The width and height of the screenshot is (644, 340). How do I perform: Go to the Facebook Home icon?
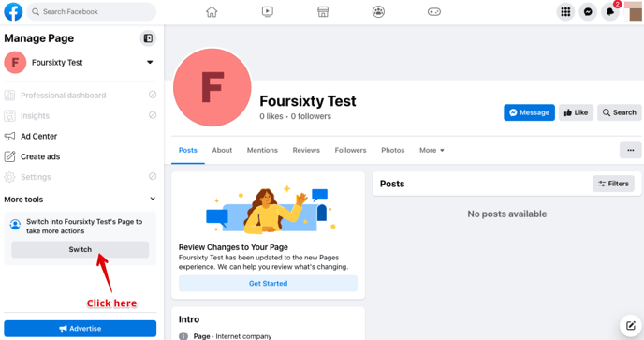coord(212,12)
